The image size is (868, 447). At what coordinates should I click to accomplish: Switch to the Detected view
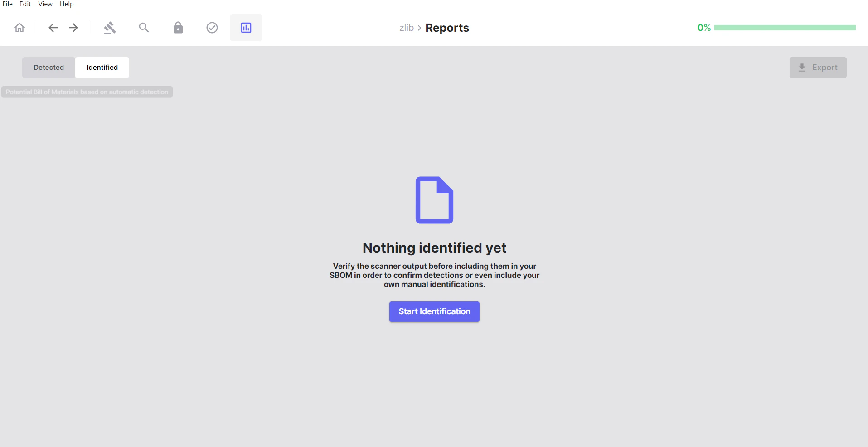48,67
